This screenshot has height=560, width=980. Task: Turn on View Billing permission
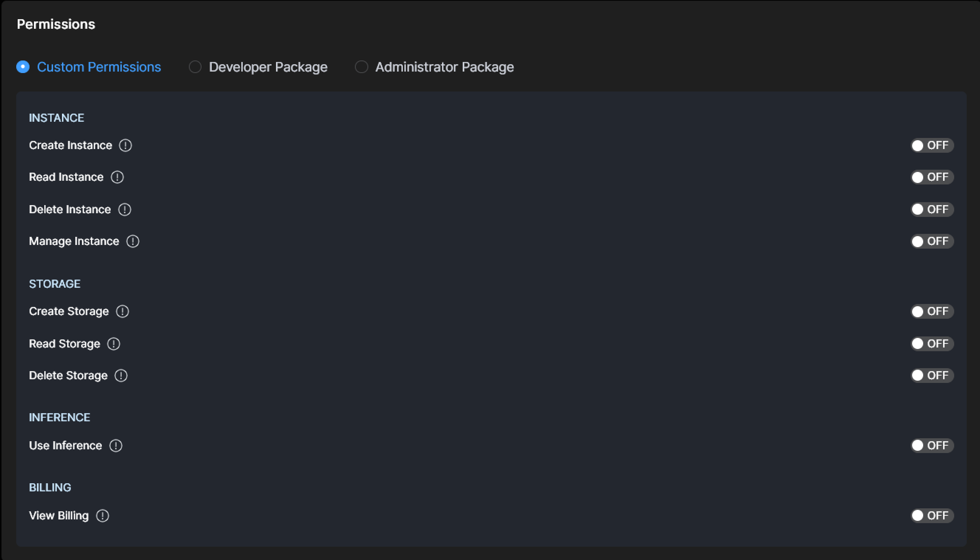click(x=932, y=516)
